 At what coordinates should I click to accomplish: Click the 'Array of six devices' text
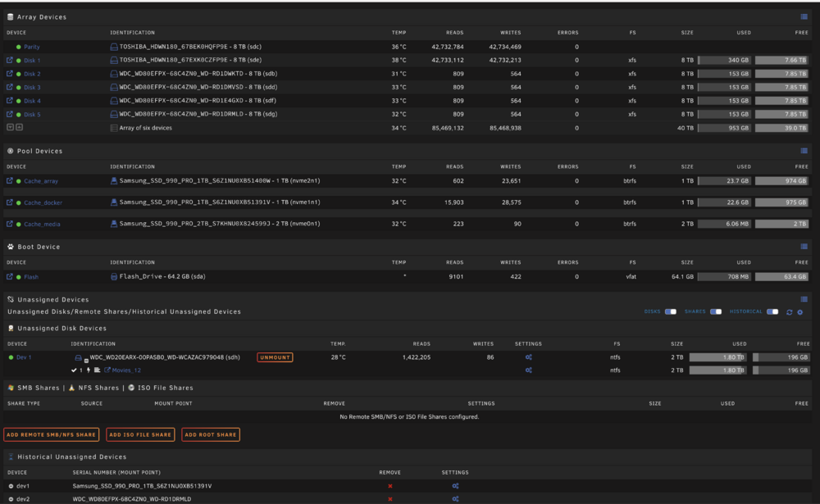[145, 128]
